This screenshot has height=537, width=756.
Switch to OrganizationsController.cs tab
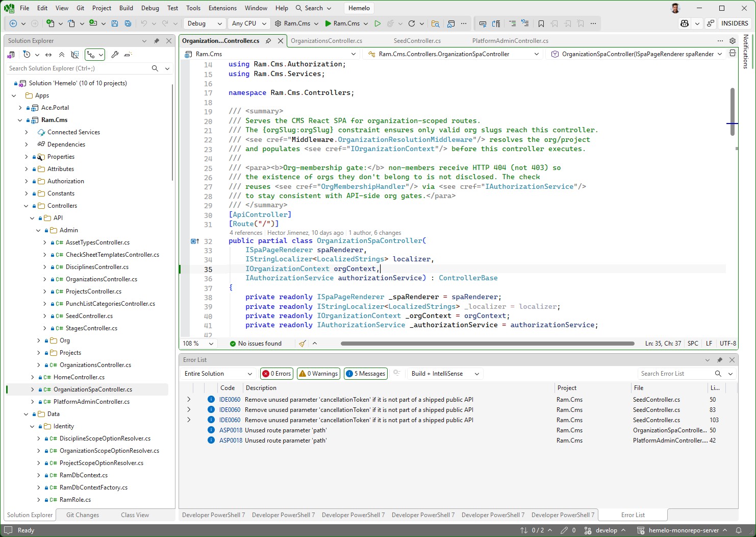point(326,41)
